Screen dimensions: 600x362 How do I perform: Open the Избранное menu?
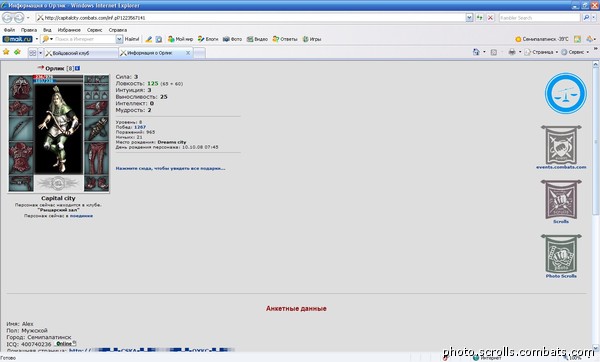(x=69, y=30)
